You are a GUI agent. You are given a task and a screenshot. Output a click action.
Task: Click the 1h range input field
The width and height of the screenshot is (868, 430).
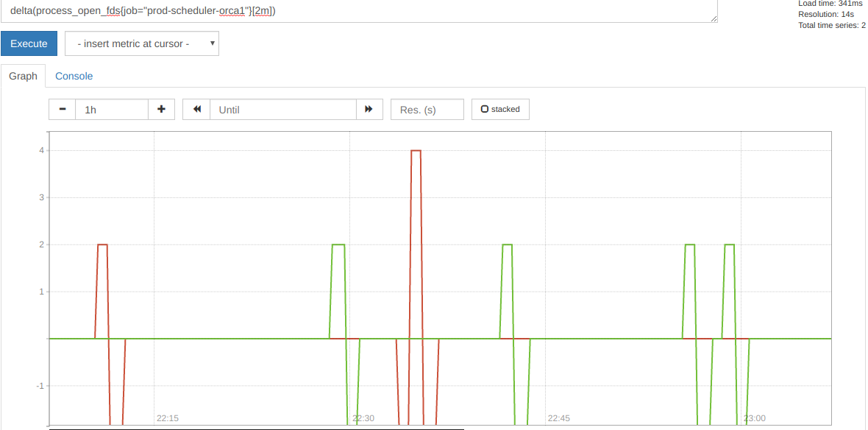coord(112,109)
